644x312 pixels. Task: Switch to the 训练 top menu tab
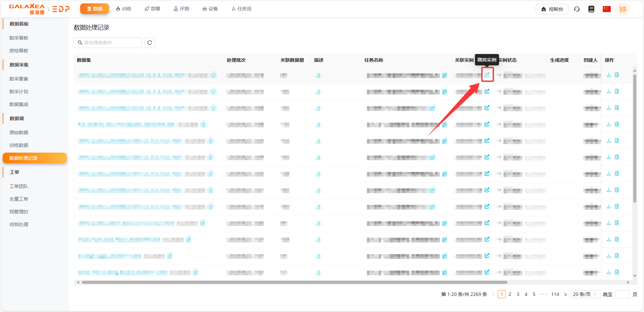pos(124,9)
